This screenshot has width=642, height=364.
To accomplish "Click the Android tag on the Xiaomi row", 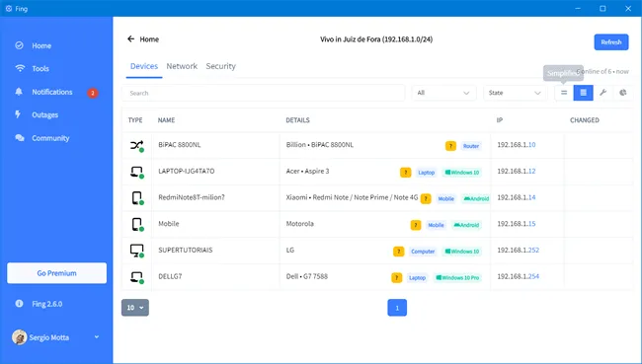I will pos(476,198).
